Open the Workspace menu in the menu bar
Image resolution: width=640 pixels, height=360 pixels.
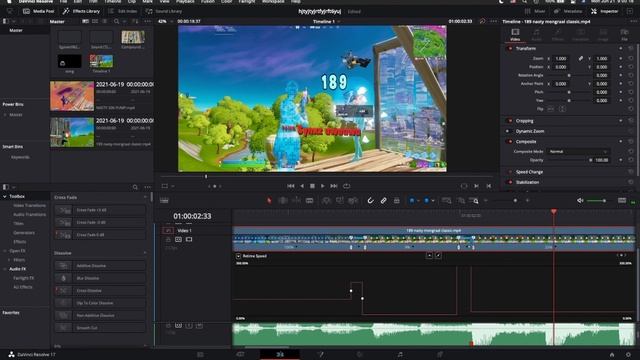[273, 2]
